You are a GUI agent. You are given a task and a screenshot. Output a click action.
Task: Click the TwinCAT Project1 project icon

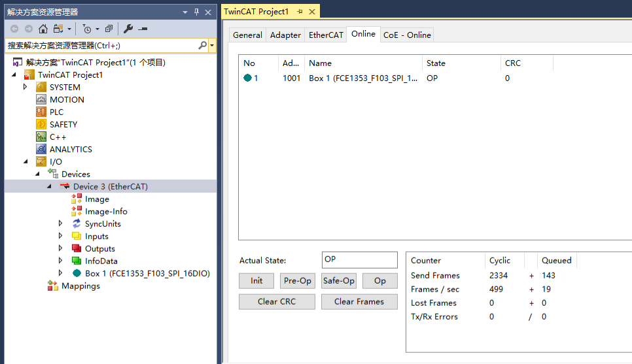coord(29,75)
